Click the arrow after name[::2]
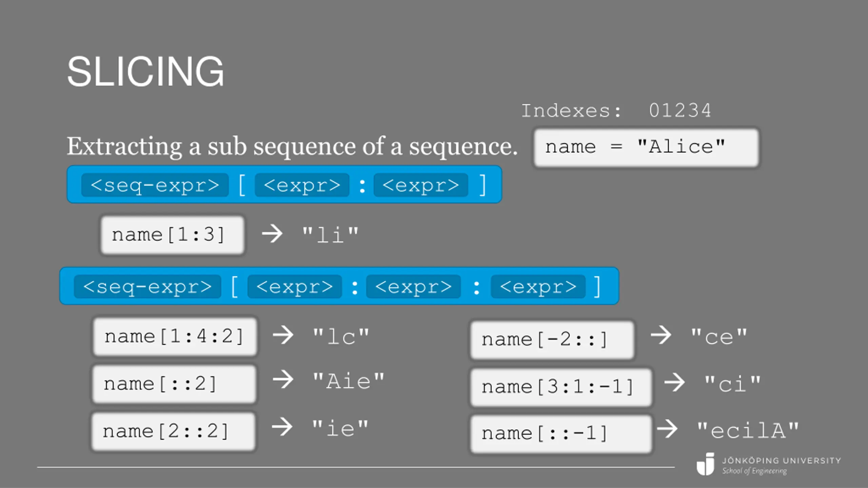This screenshot has height=488, width=868. click(283, 379)
